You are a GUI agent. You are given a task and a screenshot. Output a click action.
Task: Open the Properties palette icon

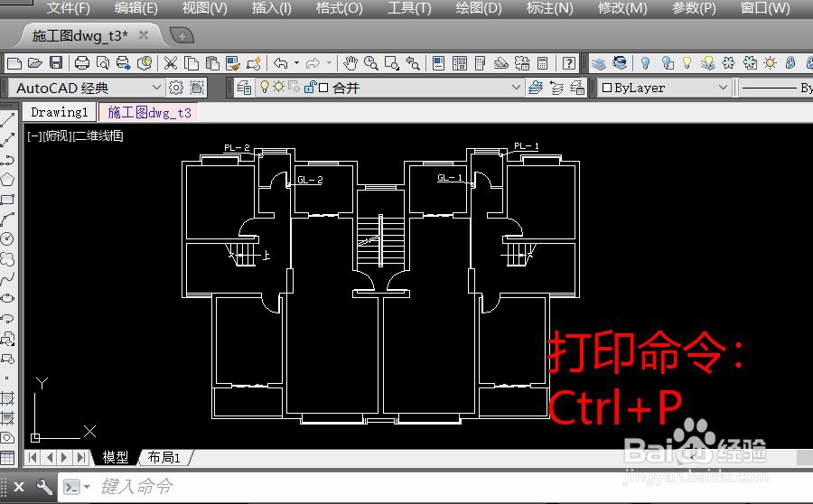click(x=439, y=63)
